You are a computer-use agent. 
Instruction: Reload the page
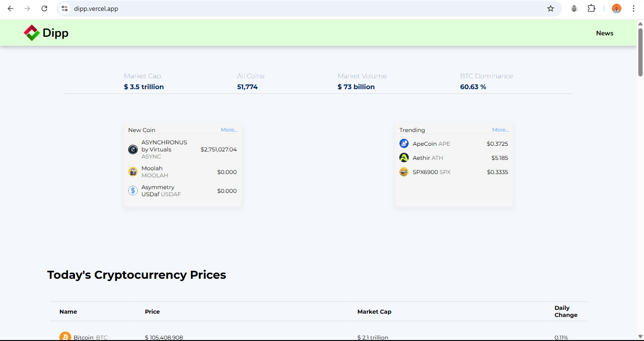(x=44, y=8)
